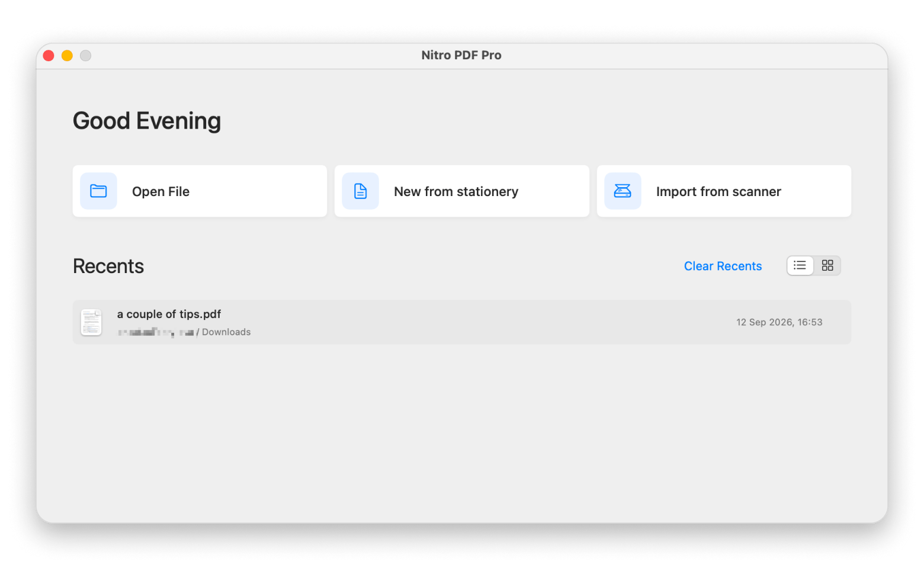Click the Open File folder icon
Image resolution: width=924 pixels, height=571 pixels.
tap(98, 191)
